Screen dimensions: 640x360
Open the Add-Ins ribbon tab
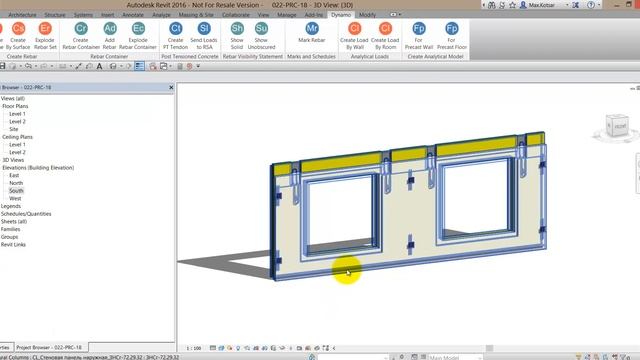pos(313,15)
